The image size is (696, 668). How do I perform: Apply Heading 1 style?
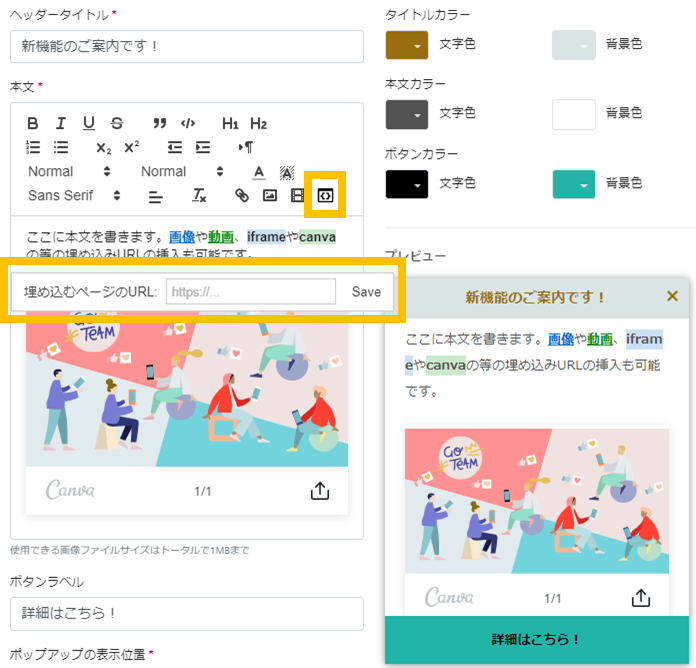pyautogui.click(x=230, y=123)
